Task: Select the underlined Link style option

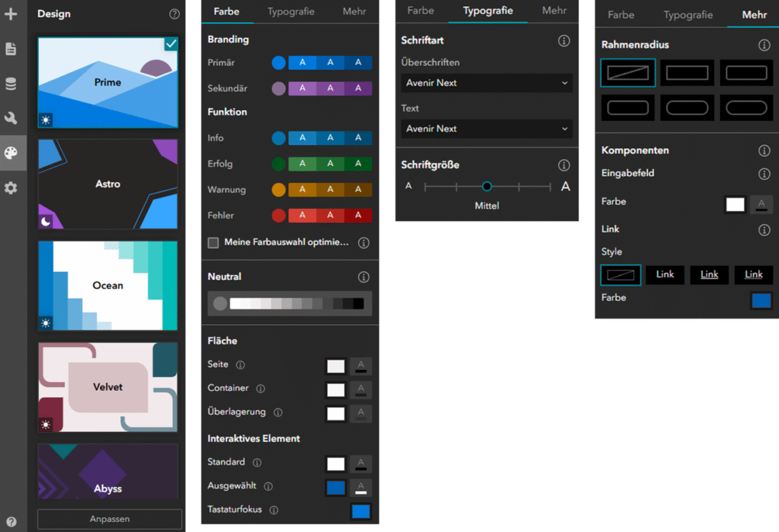Action: [x=709, y=275]
